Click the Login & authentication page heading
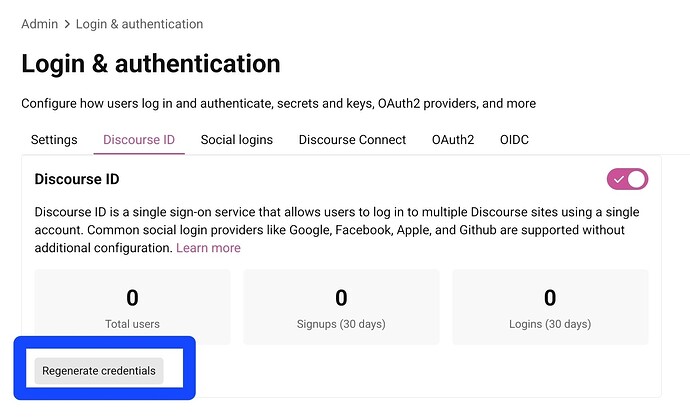The image size is (690, 418). (151, 63)
